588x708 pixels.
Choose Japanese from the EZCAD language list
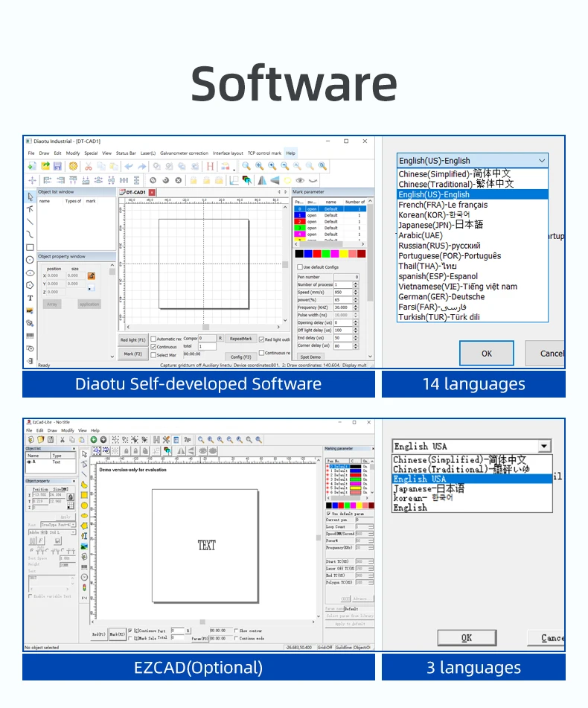point(472,488)
